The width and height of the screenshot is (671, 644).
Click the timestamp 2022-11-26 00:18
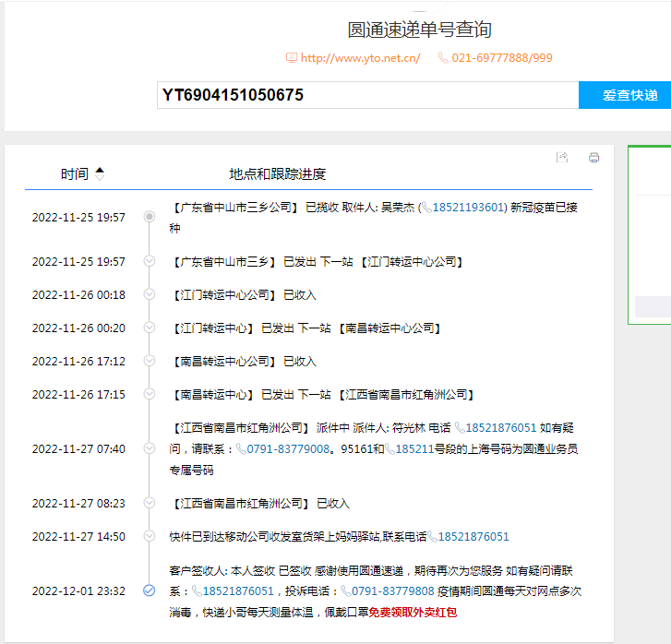(78, 295)
